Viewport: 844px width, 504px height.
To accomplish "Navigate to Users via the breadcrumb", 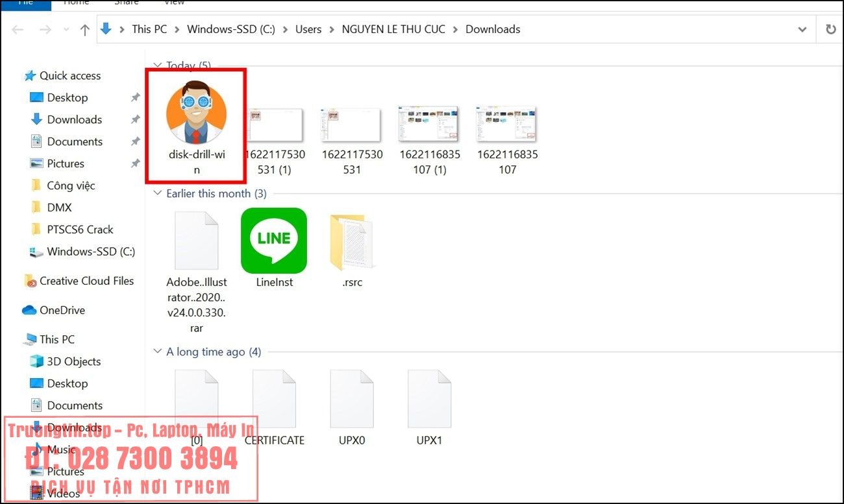I will [x=308, y=29].
